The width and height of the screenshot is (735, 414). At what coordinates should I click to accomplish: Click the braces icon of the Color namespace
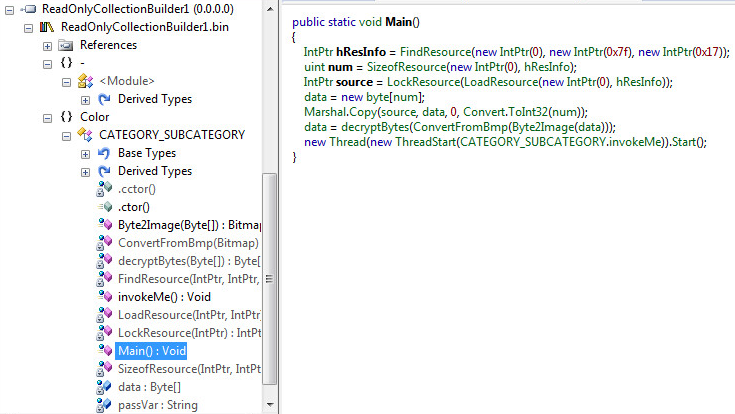(67, 117)
